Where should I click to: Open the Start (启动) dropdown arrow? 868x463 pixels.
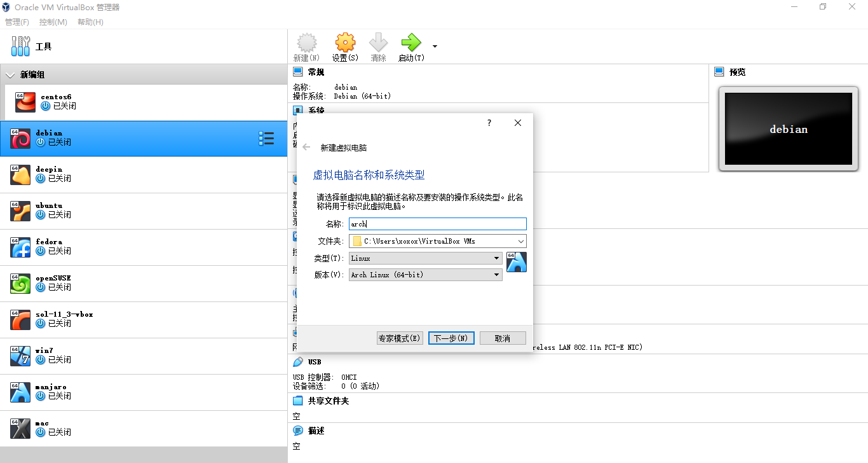(435, 46)
